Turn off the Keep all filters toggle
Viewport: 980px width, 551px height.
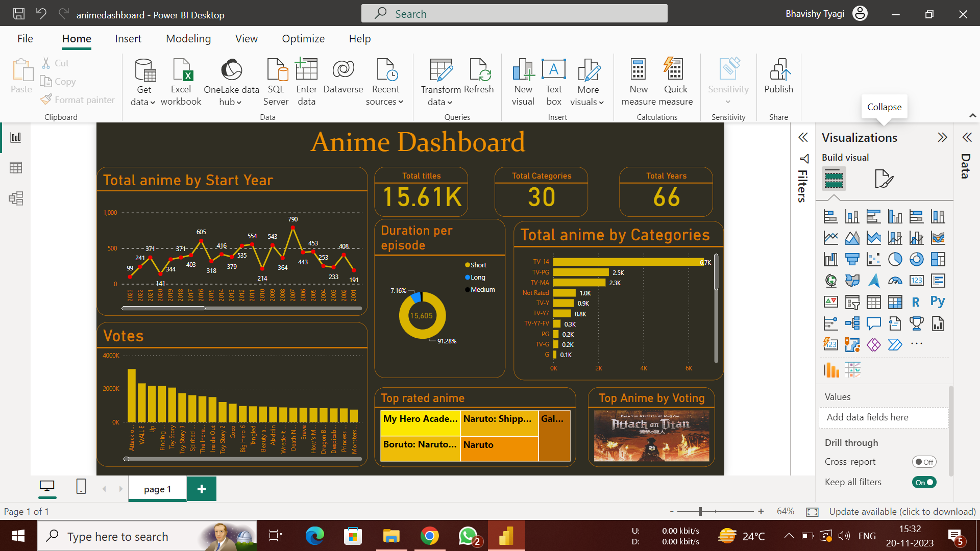(924, 482)
